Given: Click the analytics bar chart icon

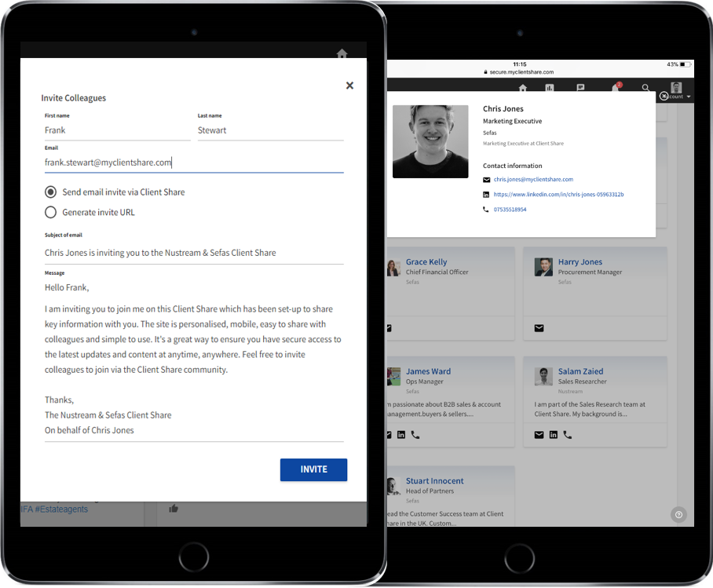Looking at the screenshot, I should (550, 89).
